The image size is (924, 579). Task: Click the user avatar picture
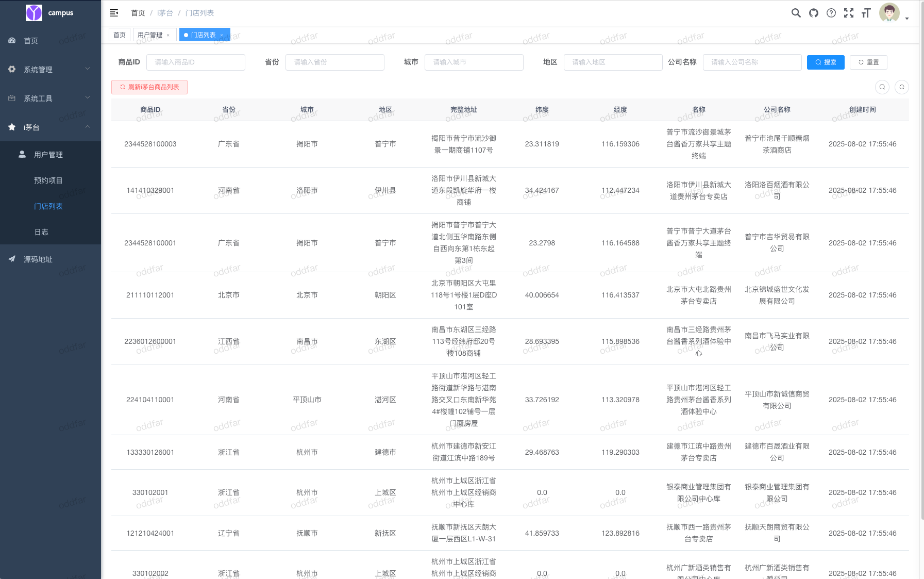coord(889,13)
